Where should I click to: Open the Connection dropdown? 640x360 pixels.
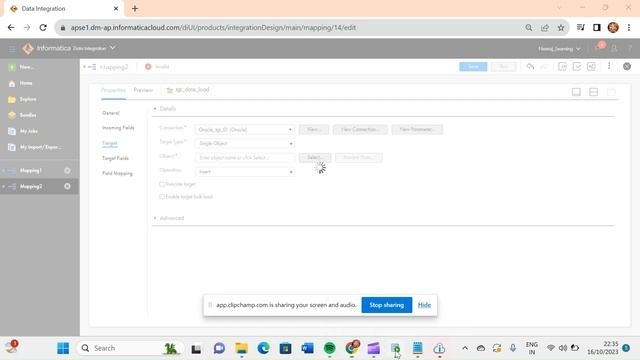245,129
